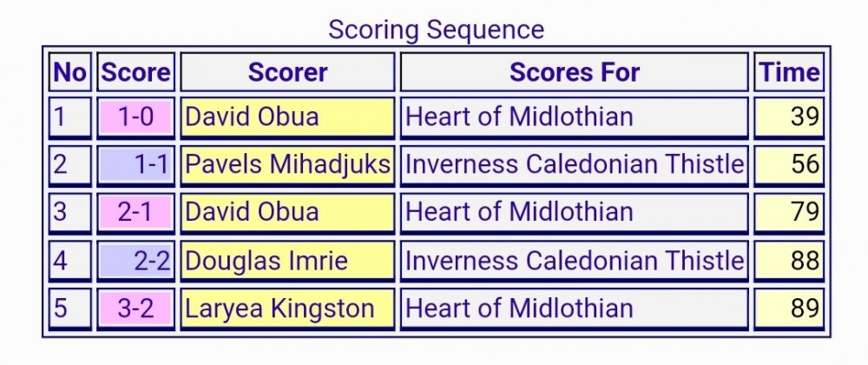This screenshot has width=868, height=365.
Task: Click the pink 3-2 score cell
Action: [x=135, y=309]
